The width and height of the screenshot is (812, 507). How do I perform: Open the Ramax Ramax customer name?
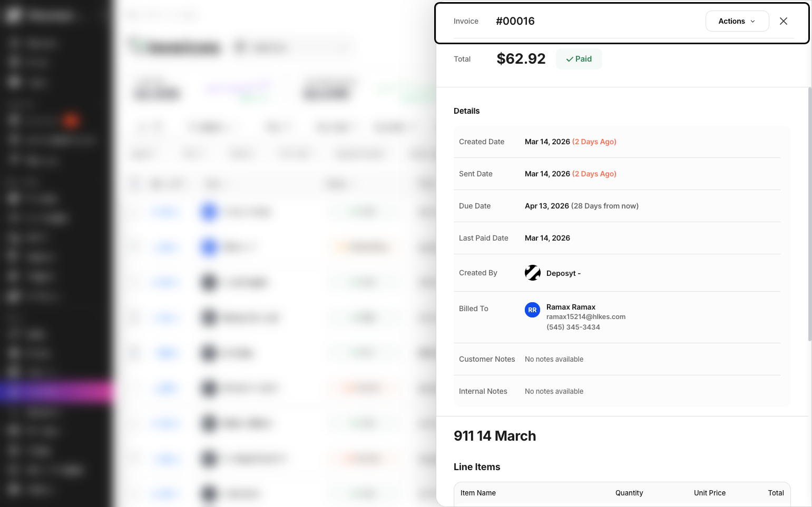[571, 307]
